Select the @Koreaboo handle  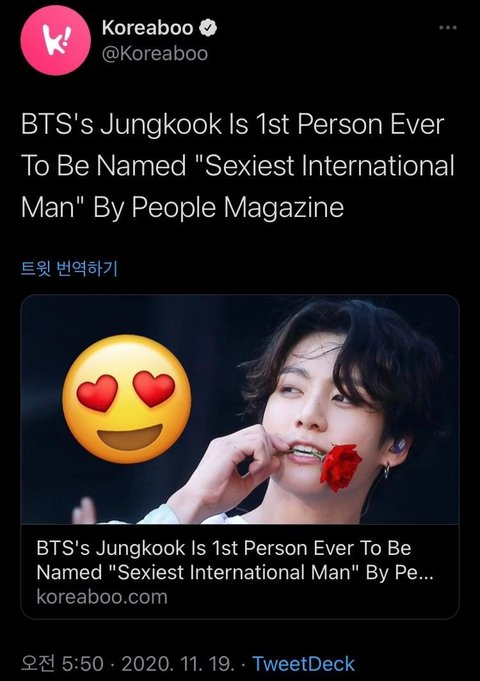point(155,54)
